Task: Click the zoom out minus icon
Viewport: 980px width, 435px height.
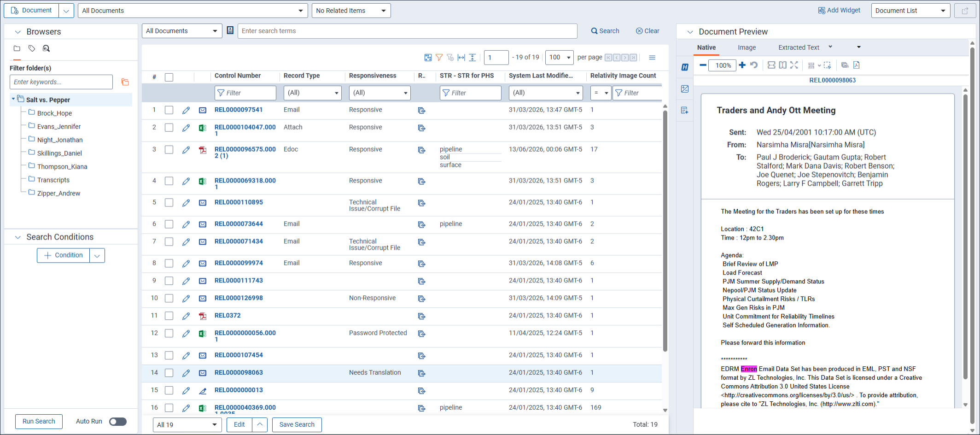Action: (x=703, y=65)
